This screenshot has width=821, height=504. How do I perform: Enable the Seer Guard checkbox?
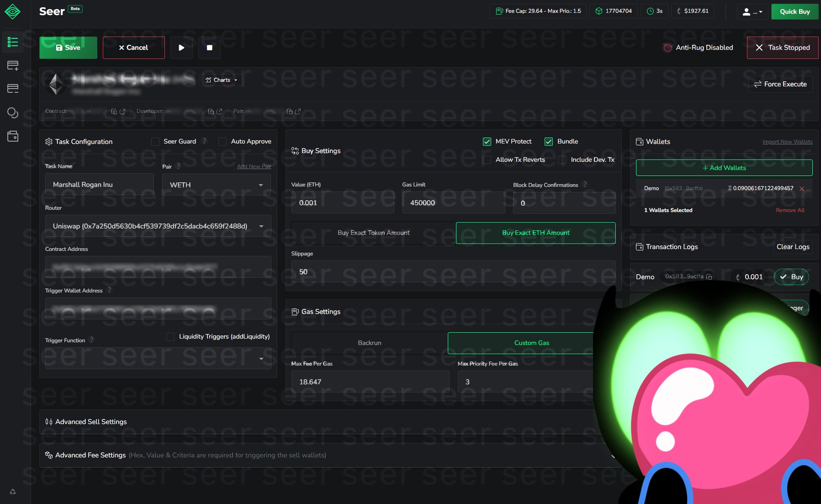coord(155,142)
